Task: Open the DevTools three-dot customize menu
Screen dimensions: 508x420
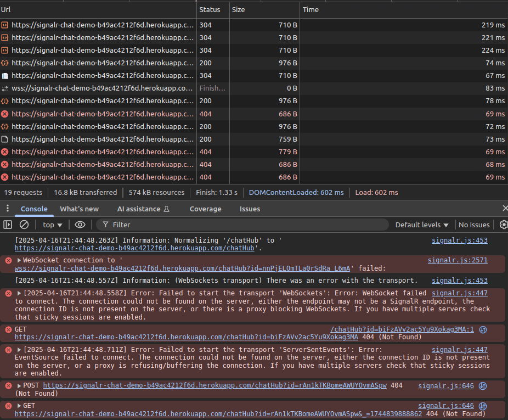Action: pos(7,209)
